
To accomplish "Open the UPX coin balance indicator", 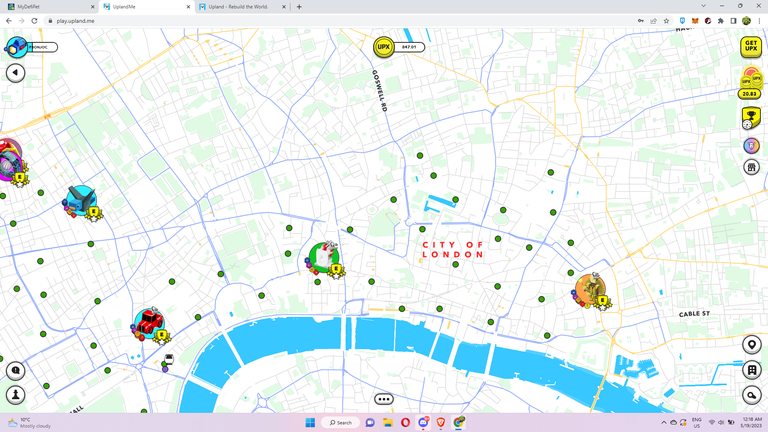I will (x=399, y=47).
